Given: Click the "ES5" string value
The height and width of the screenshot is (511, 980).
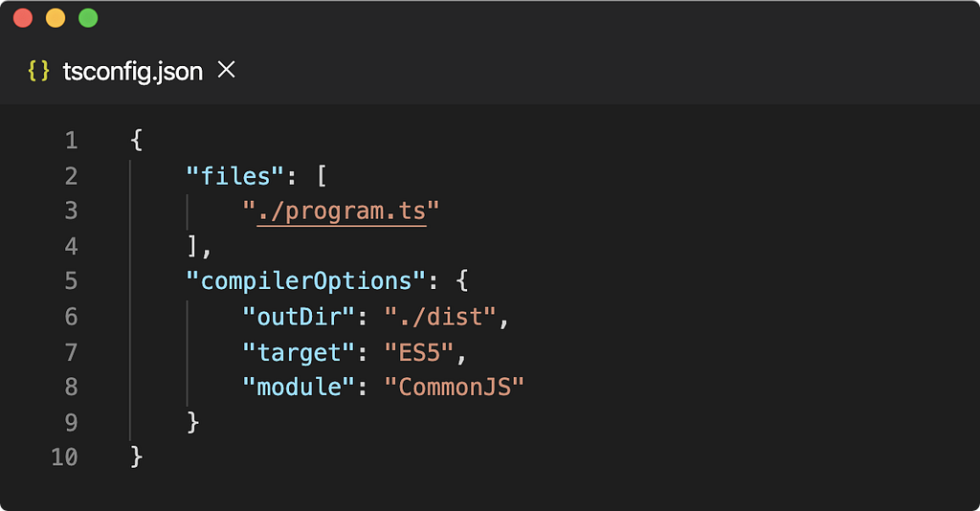Looking at the screenshot, I should pos(419,353).
